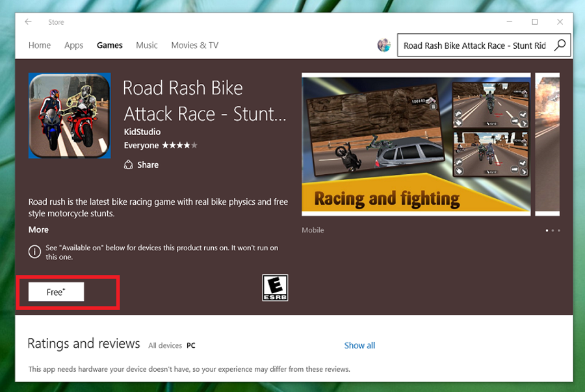
Task: Open the Movies & TV section
Action: pyautogui.click(x=194, y=46)
